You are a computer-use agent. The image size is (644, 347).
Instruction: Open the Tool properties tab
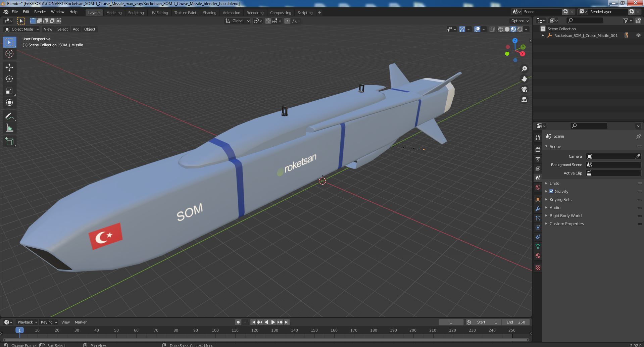click(538, 137)
